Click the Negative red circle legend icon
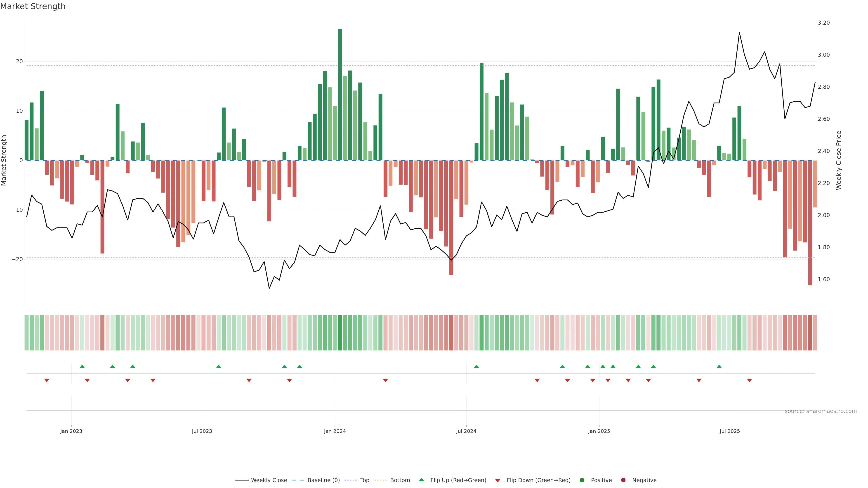The image size is (868, 488). (623, 480)
